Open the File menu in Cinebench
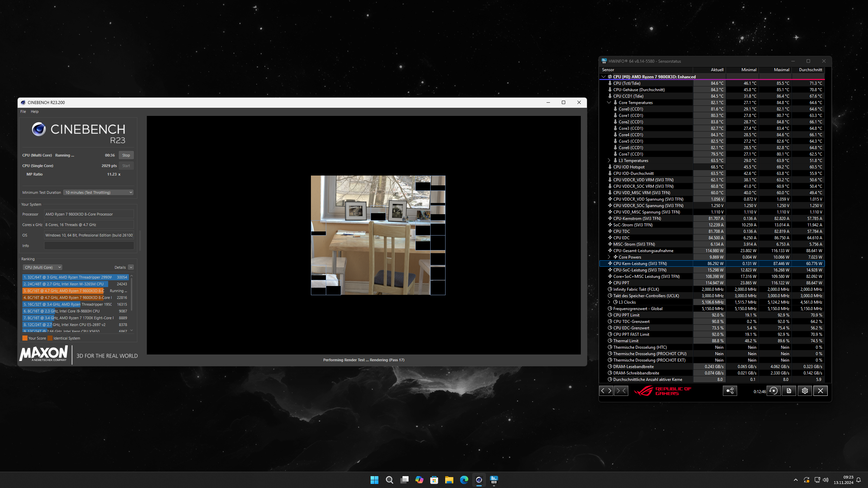The image size is (868, 488). [23, 111]
